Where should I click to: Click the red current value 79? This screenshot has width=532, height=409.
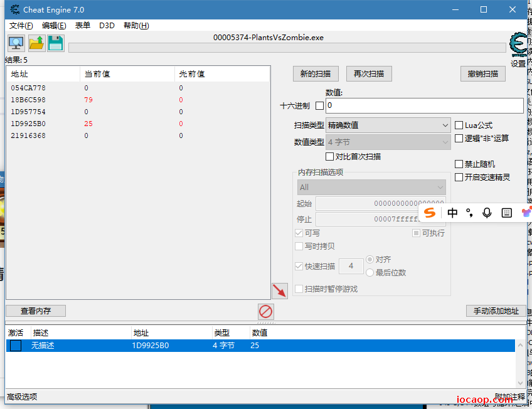[x=88, y=100]
